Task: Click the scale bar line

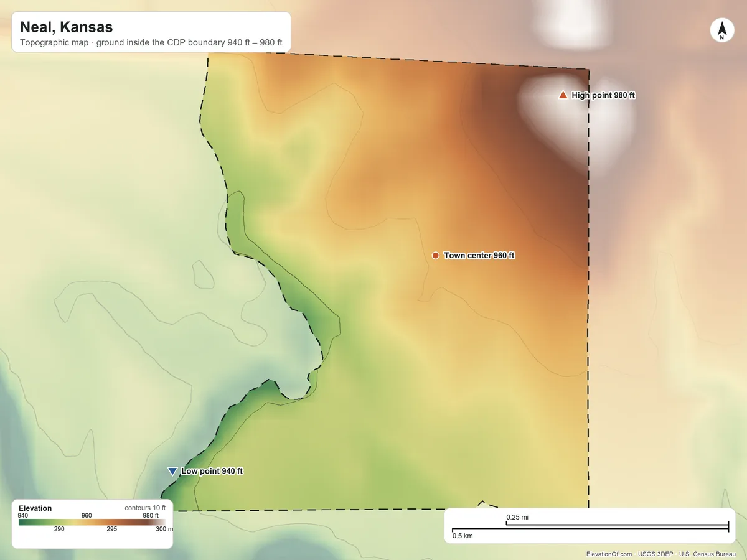Action: pyautogui.click(x=590, y=527)
